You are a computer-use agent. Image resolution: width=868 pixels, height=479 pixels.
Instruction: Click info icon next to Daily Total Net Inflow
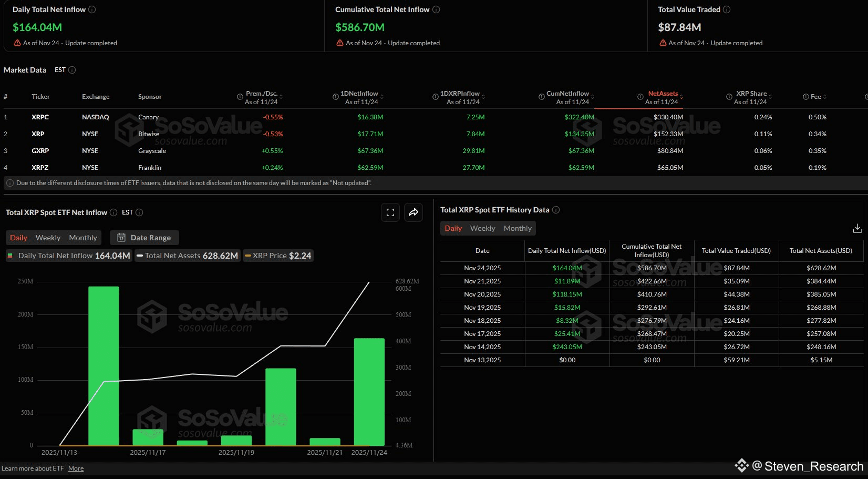click(x=92, y=9)
